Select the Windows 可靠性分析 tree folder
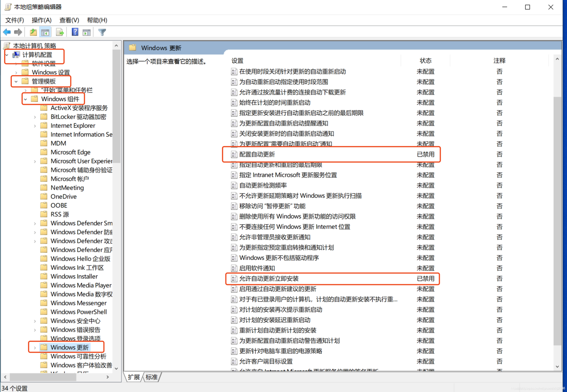 78,356
